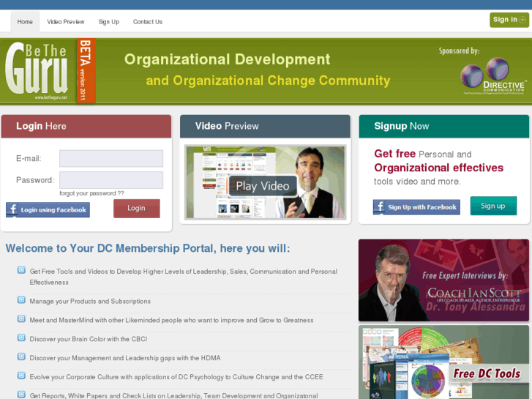The image size is (532, 399).
Task: Click the Facebook icon on login button
Action: 13,209
